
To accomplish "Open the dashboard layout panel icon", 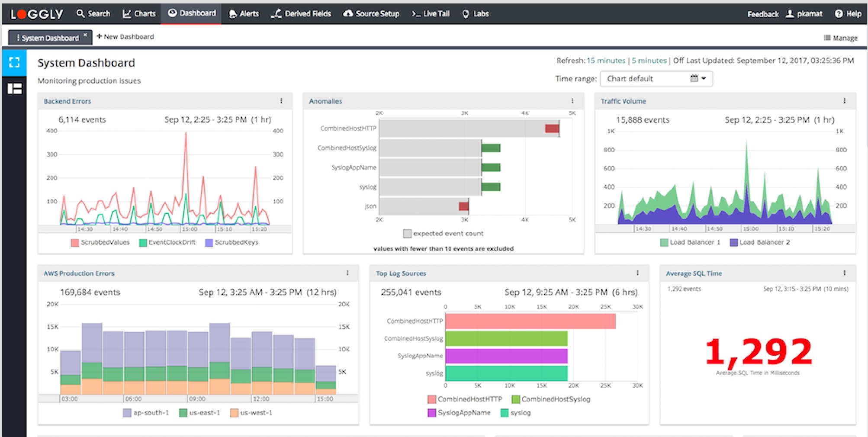I will pyautogui.click(x=14, y=89).
